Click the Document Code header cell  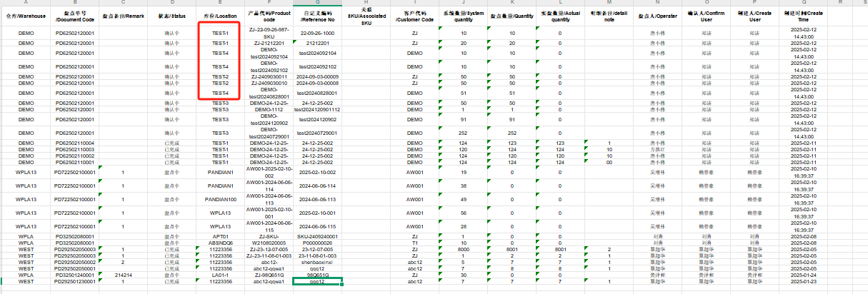click(x=75, y=18)
